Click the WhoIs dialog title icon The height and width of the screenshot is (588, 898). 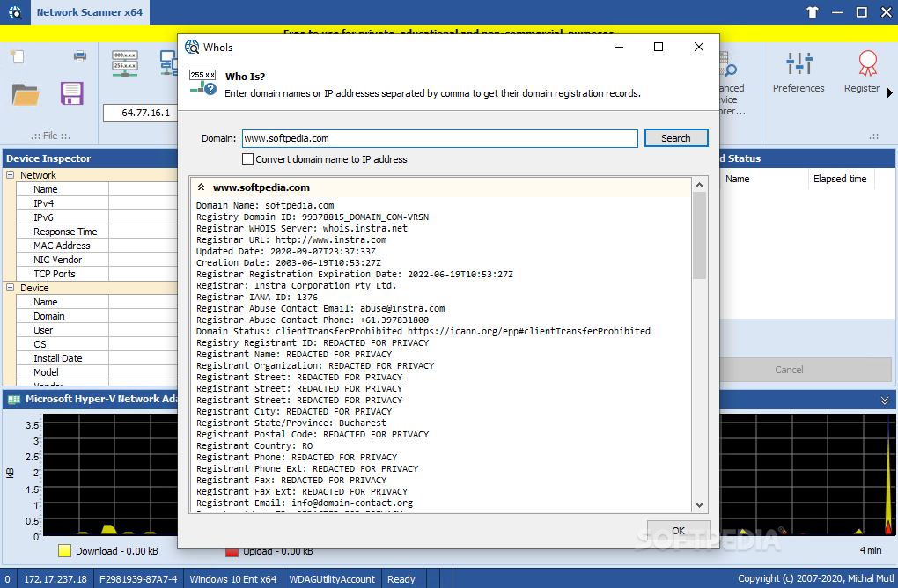(x=192, y=47)
